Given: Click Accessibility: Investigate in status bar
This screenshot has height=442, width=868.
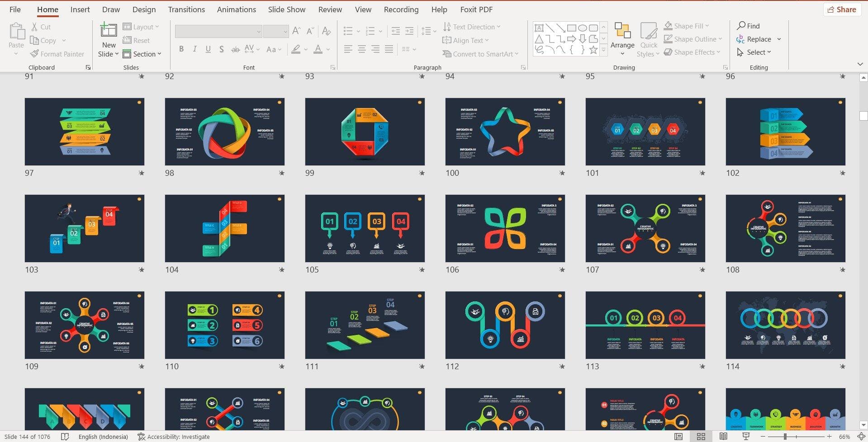Looking at the screenshot, I should [174, 437].
